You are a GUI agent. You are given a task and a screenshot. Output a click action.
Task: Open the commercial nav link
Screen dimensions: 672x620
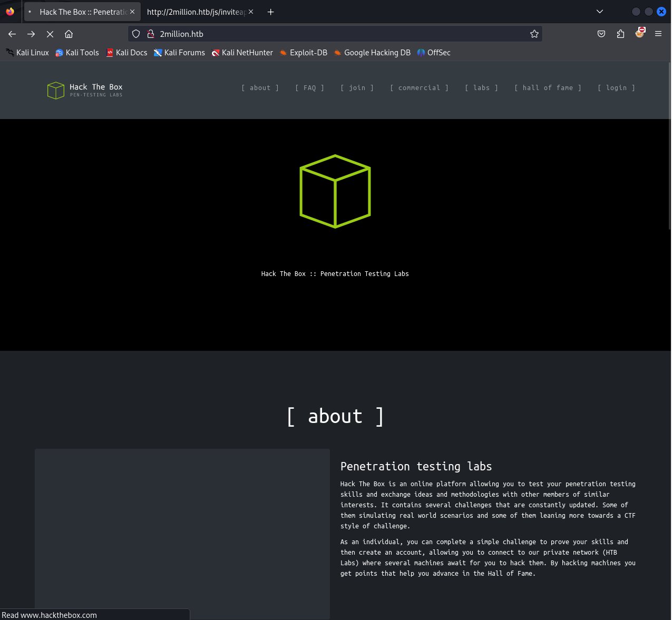[419, 88]
